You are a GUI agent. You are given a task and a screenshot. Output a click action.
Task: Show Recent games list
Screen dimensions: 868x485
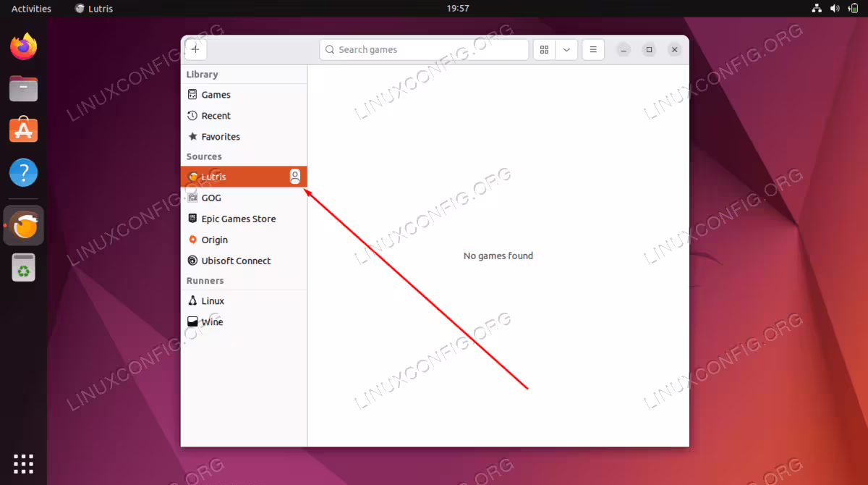point(244,116)
